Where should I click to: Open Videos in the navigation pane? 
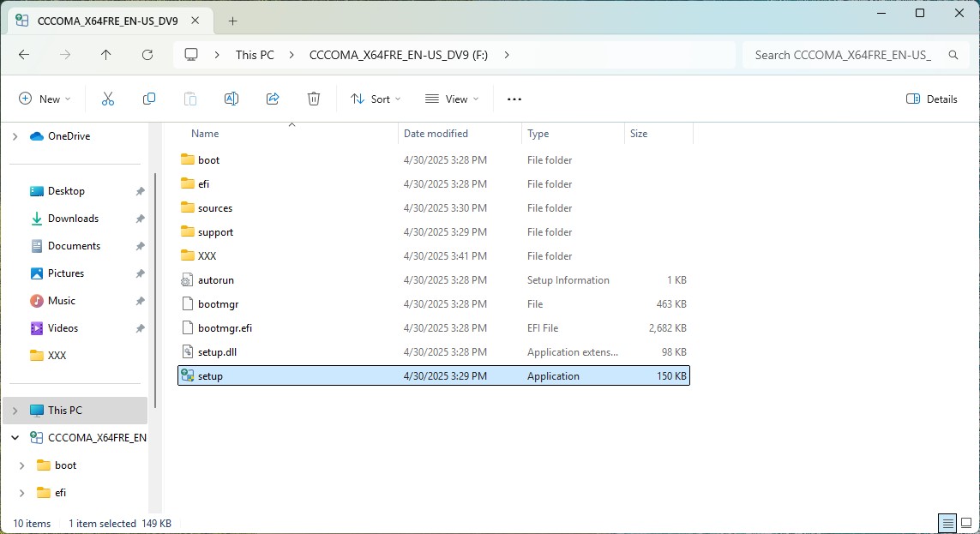(63, 328)
